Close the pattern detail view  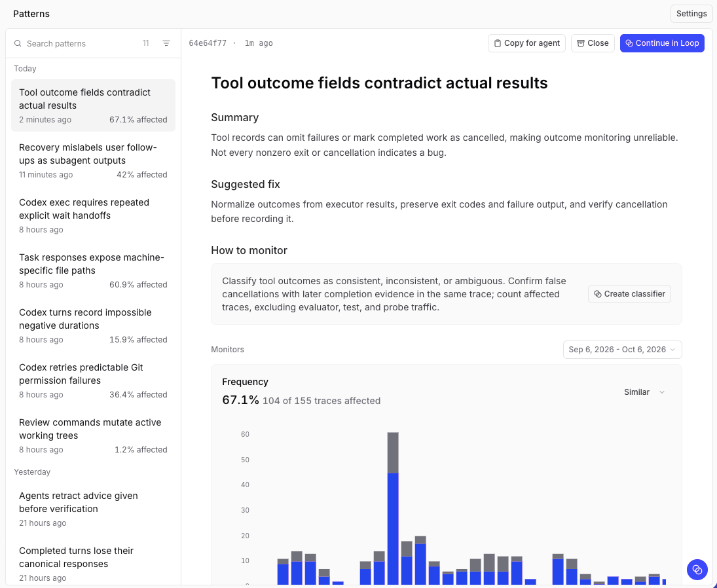pos(593,43)
